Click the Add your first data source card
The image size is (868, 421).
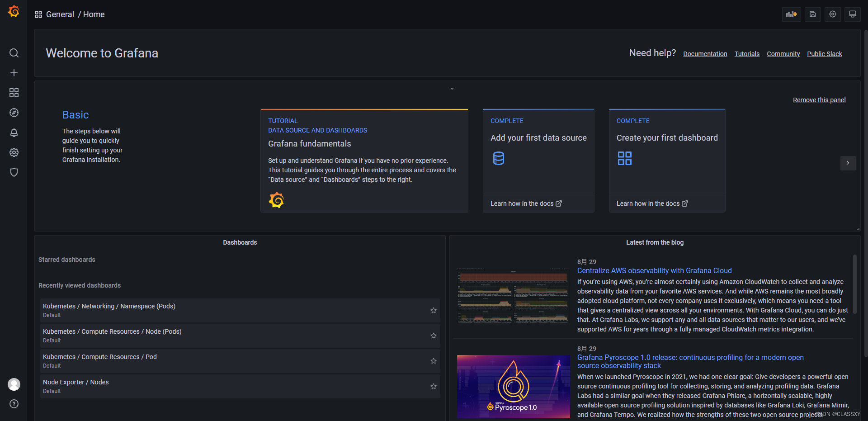tap(538, 161)
